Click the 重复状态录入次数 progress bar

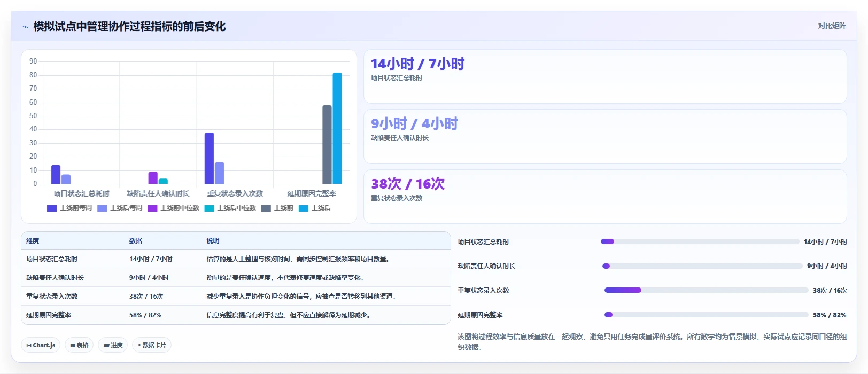point(707,290)
